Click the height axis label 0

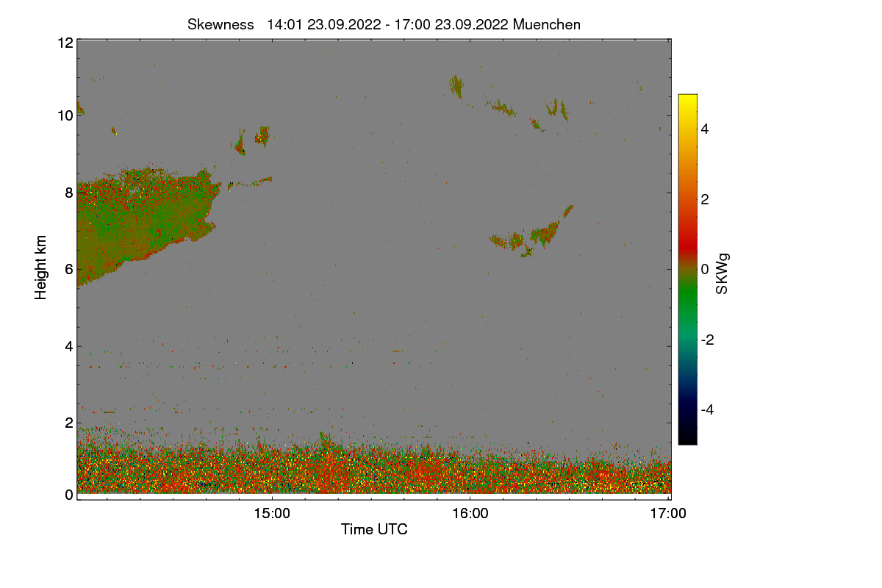coord(68,495)
